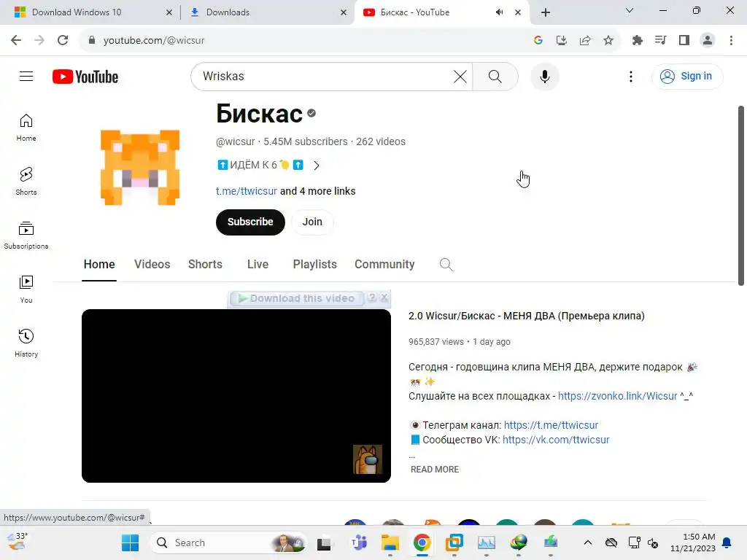Open the taskbar clock and date
Image resolution: width=747 pixels, height=560 pixels.
tap(693, 542)
